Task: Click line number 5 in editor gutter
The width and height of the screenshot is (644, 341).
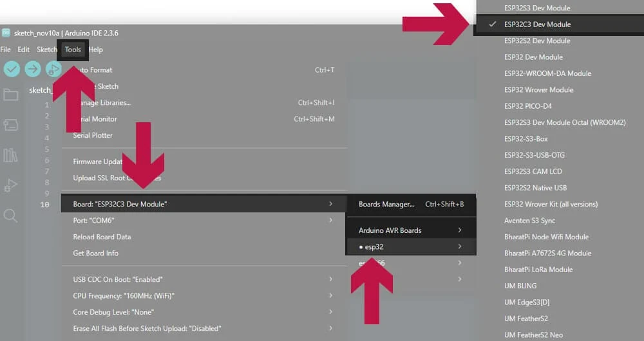Action: click(x=47, y=149)
